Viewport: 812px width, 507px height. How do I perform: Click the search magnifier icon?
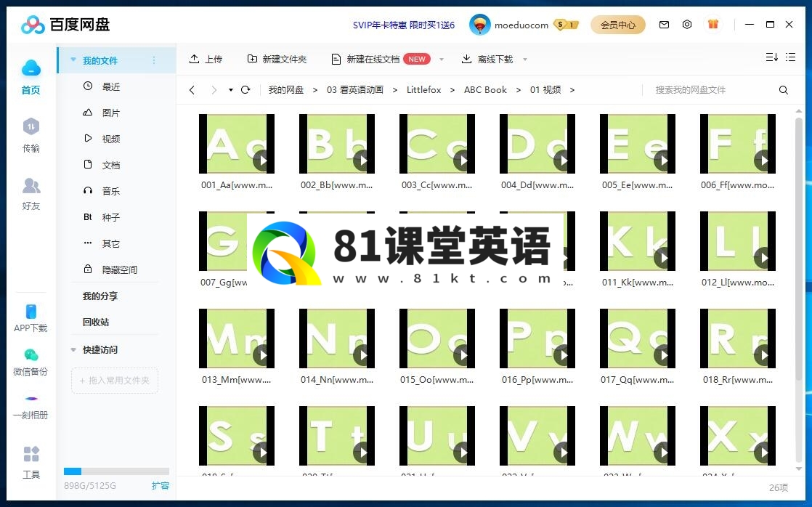pyautogui.click(x=784, y=90)
